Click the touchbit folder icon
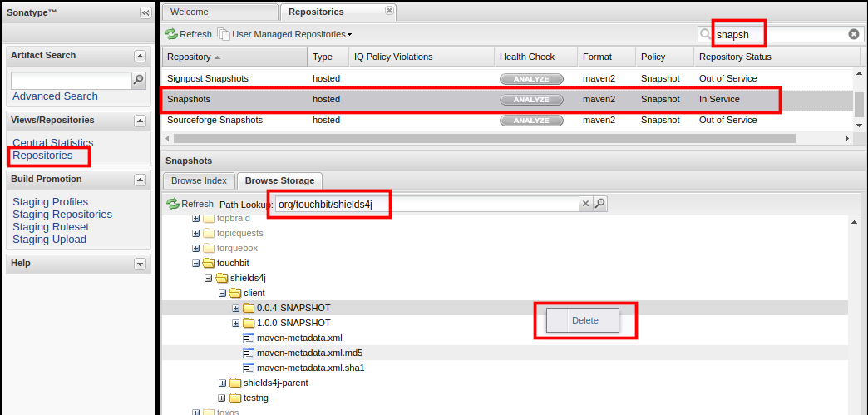Screen dimensions: 868x415 [209, 263]
